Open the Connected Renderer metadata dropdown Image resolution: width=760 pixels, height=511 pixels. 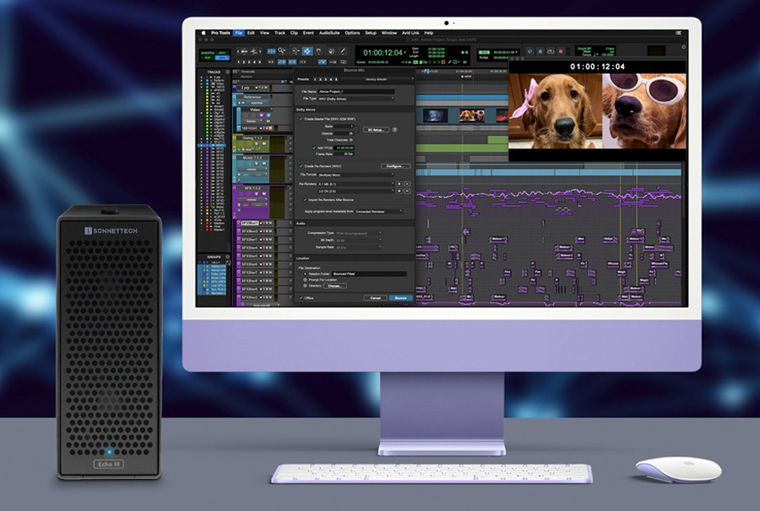[379, 211]
